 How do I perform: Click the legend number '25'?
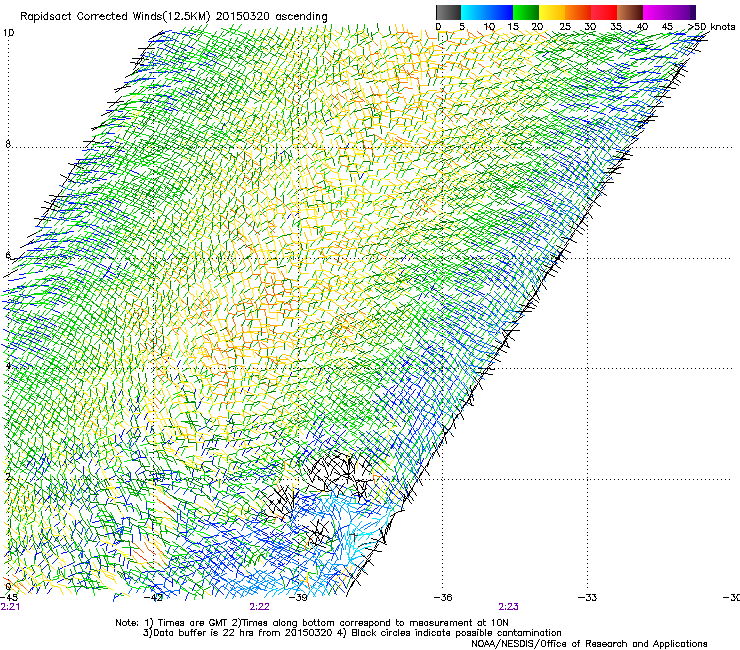[x=565, y=26]
